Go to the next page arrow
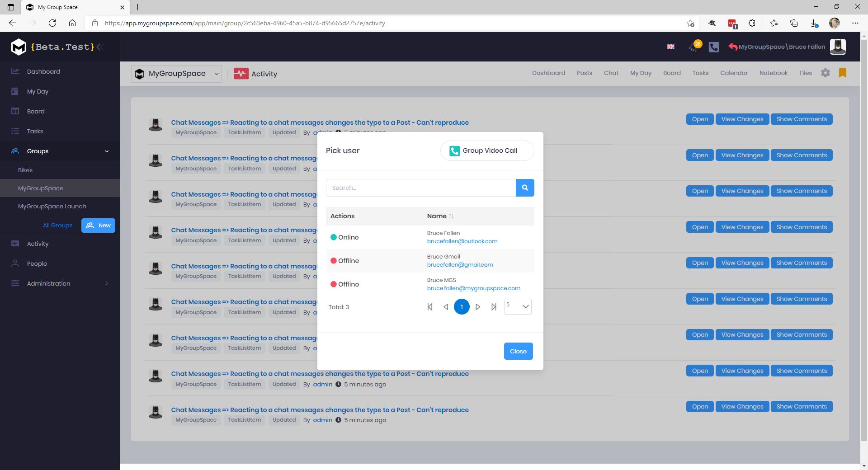The width and height of the screenshot is (868, 470). (477, 307)
